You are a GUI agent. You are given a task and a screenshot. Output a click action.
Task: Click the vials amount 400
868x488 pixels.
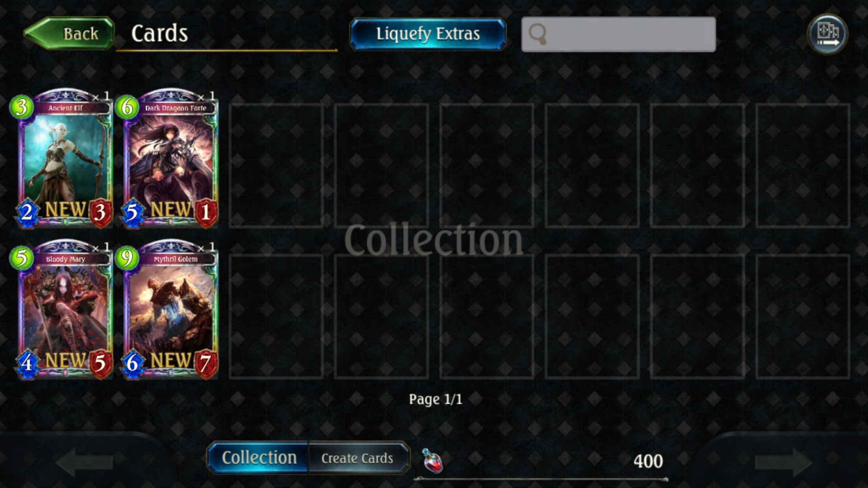pos(648,461)
